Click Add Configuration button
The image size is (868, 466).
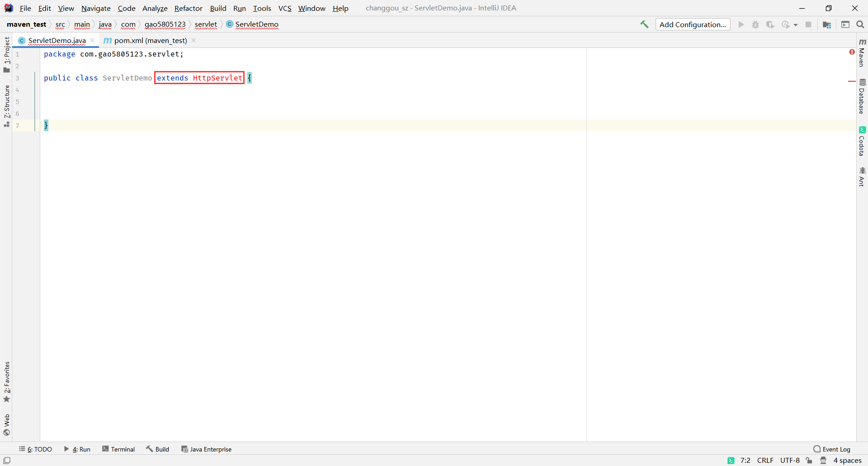coord(693,24)
